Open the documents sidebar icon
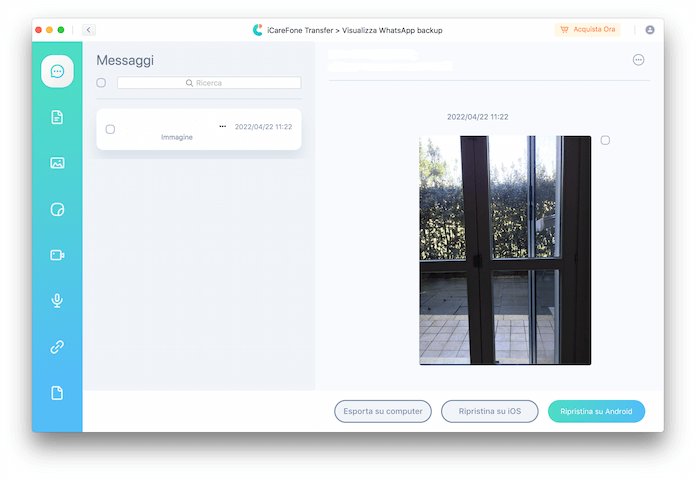 57,117
